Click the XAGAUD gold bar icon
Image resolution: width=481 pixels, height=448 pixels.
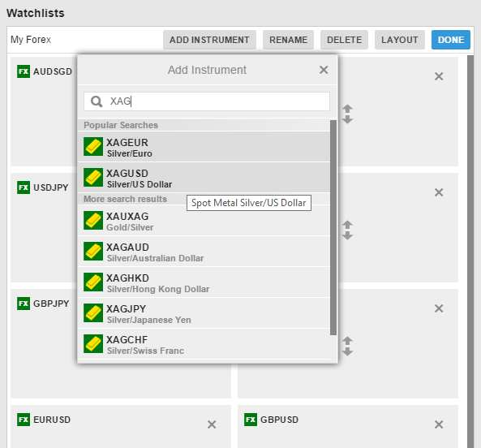tap(93, 252)
